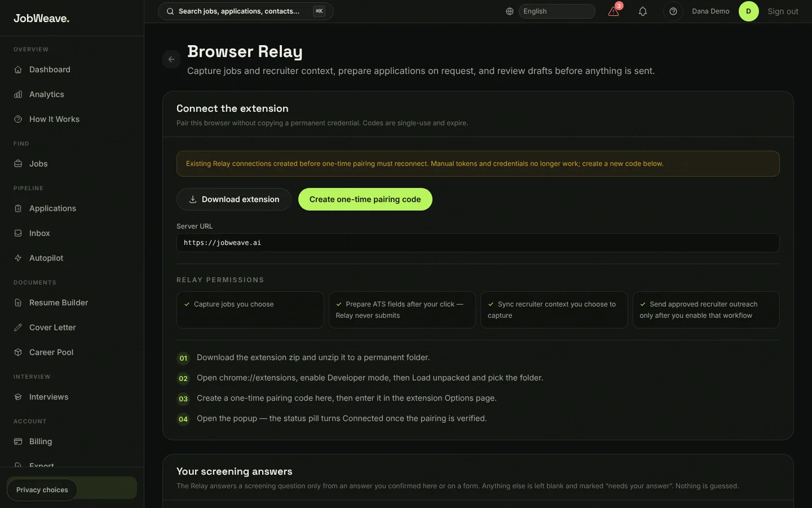The height and width of the screenshot is (508, 812).
Task: Click the Prepare ATS fields permission card
Action: [402, 310]
